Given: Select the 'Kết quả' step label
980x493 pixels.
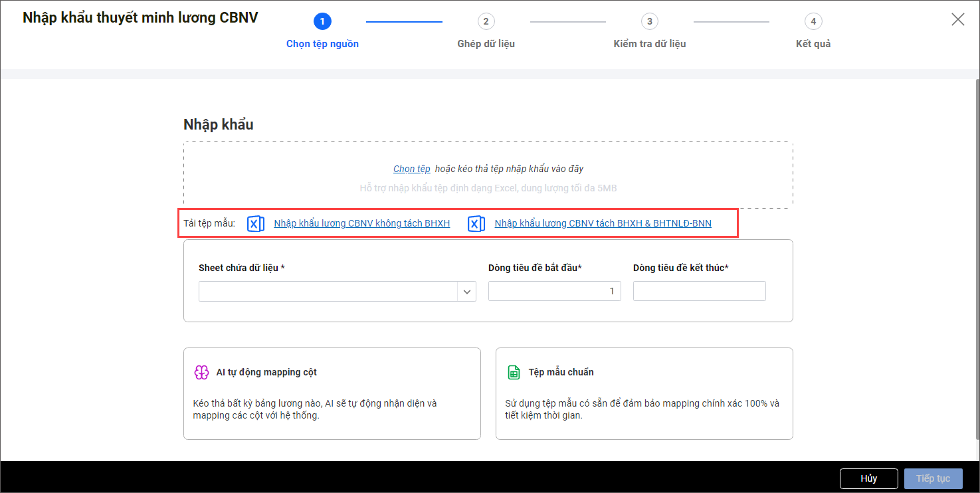Looking at the screenshot, I should click(x=813, y=44).
